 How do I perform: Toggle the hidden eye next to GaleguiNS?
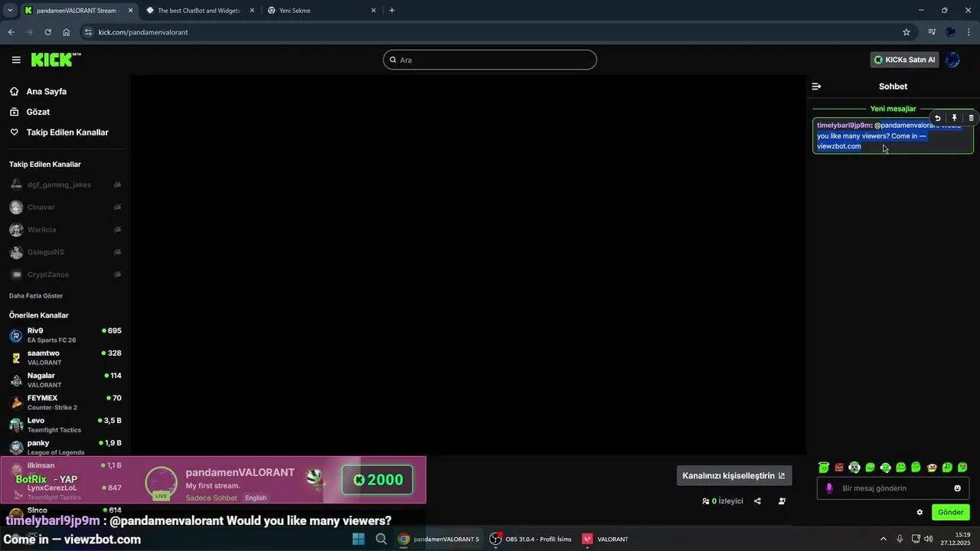(117, 252)
